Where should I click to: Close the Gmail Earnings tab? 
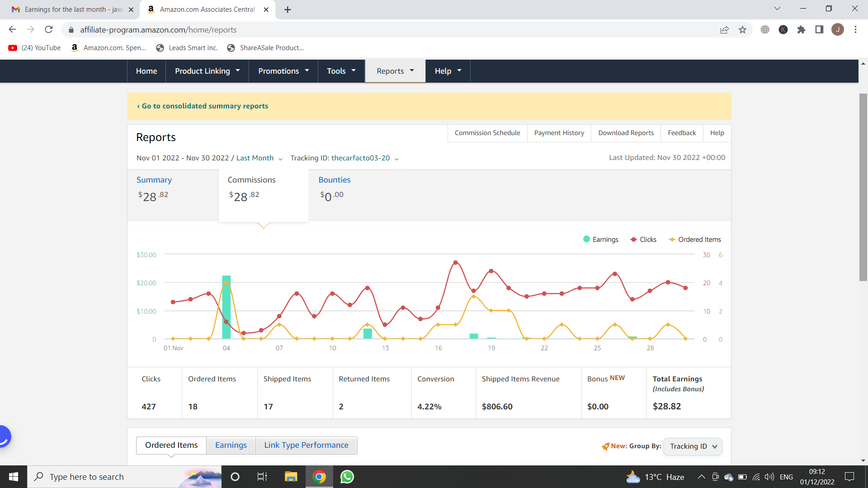click(x=131, y=9)
